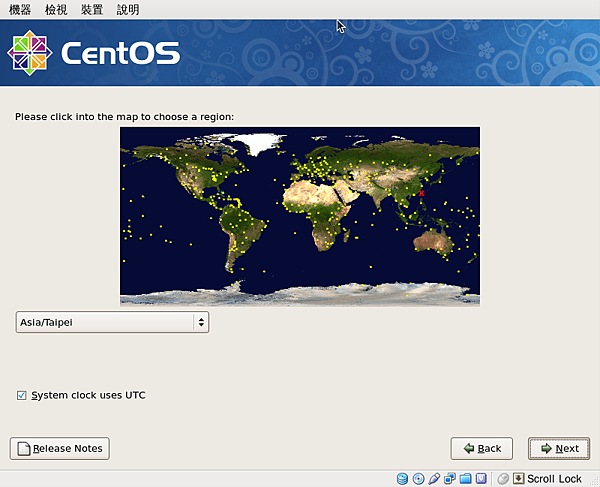This screenshot has height=487, width=600.
Task: Click the window resize grip at corner
Action: [595, 482]
